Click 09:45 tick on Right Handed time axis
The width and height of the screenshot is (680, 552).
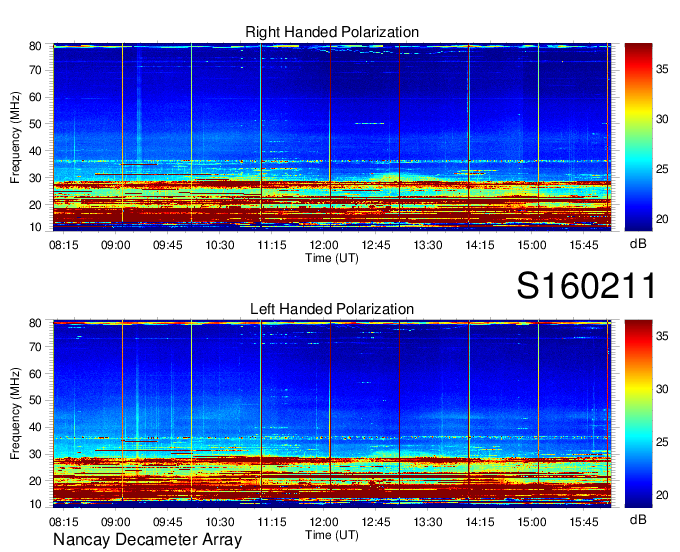click(x=168, y=245)
